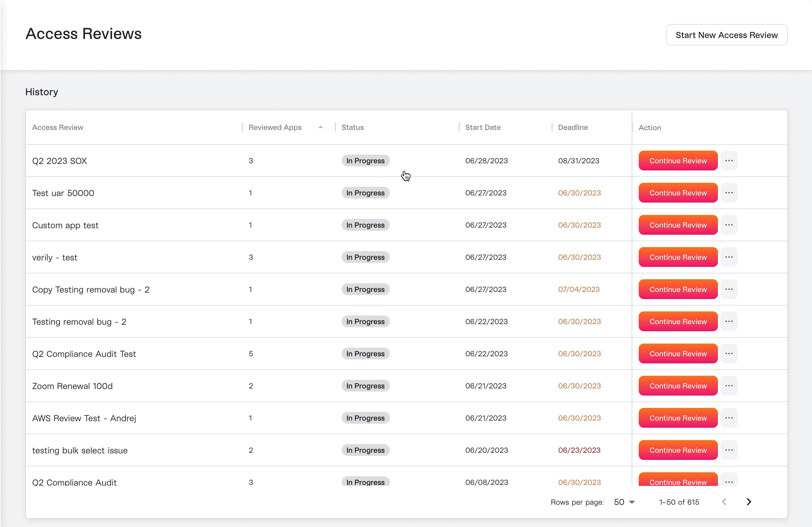Viewport: 812px width, 527px height.
Task: Continue Review for AWS Review Test - Andrej
Action: pyautogui.click(x=678, y=418)
